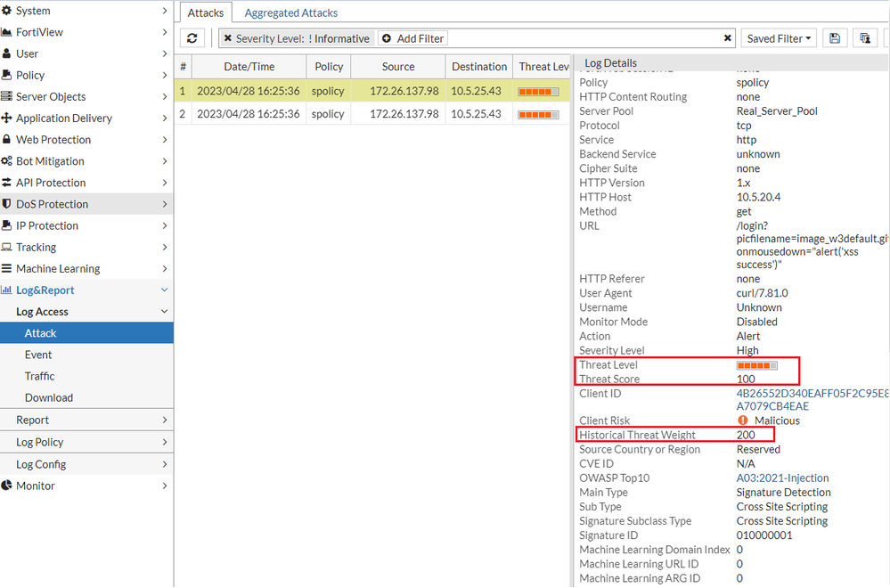Expand the Web Protection chevron
Image resolution: width=890 pixels, height=588 pixels.
(x=165, y=140)
